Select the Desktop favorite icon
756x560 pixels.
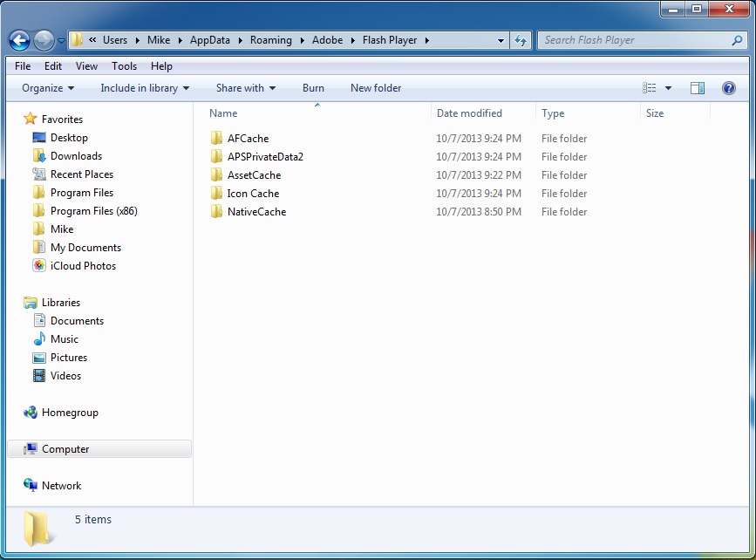[x=39, y=138]
